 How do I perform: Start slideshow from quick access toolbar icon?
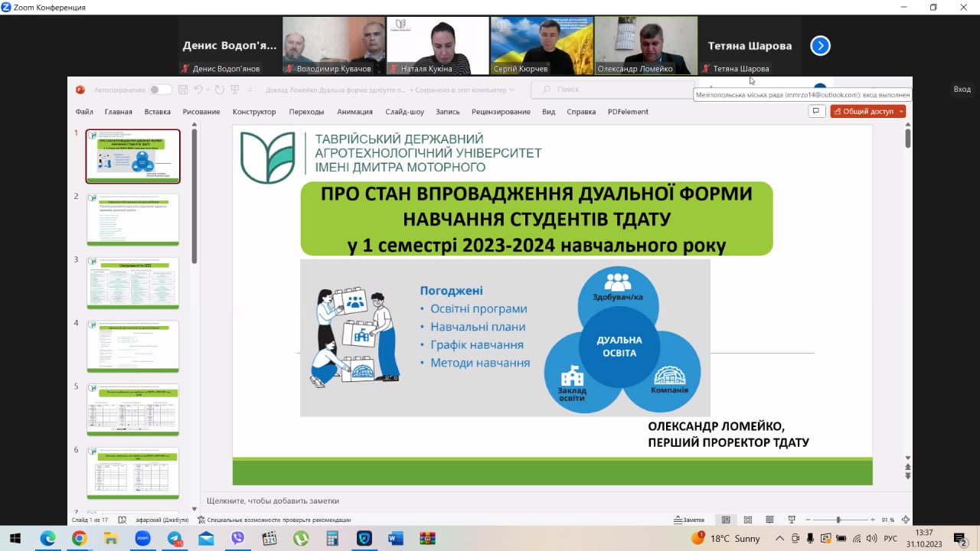(236, 90)
